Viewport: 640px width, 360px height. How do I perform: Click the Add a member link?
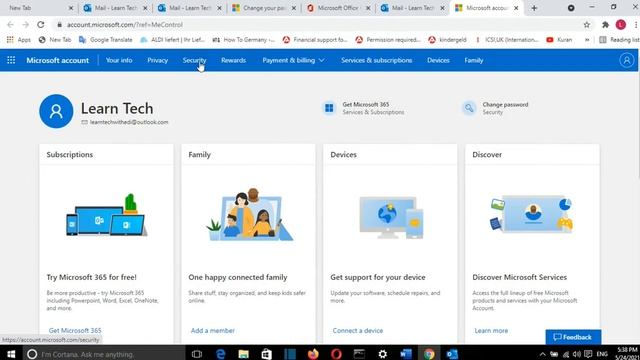(x=212, y=330)
